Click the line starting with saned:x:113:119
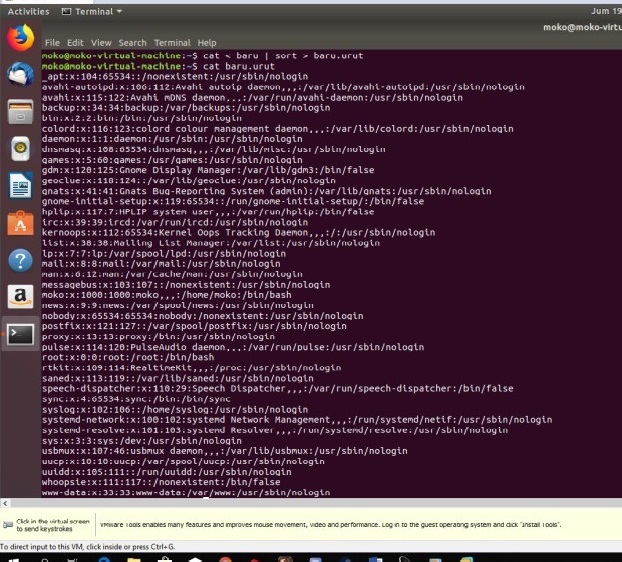622x562 pixels. (x=178, y=378)
